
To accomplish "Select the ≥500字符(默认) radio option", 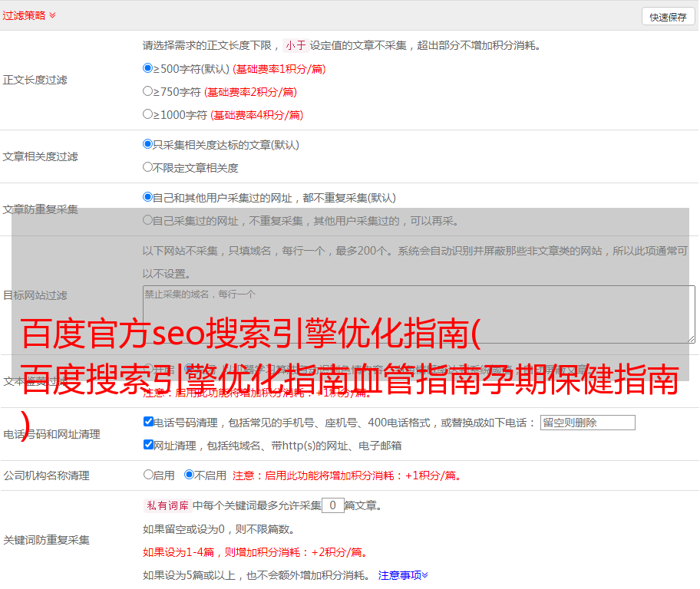I will [x=147, y=67].
